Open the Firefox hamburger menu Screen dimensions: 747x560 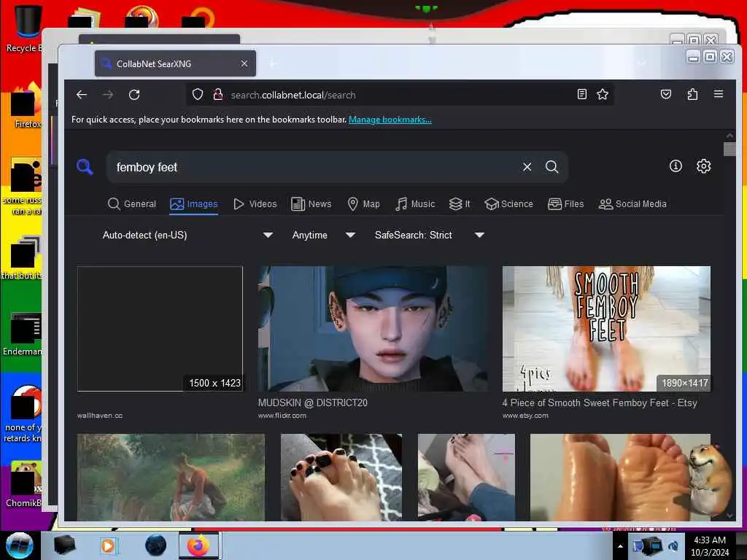pyautogui.click(x=719, y=94)
